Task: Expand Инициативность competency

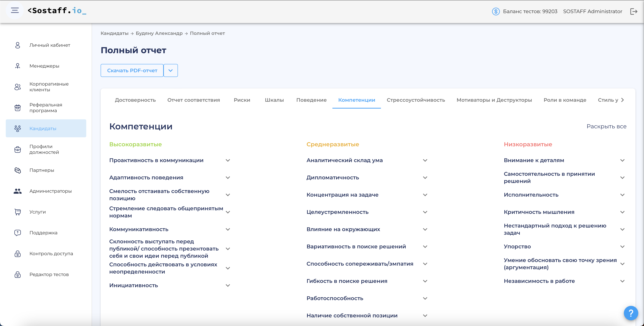Action: tap(227, 285)
